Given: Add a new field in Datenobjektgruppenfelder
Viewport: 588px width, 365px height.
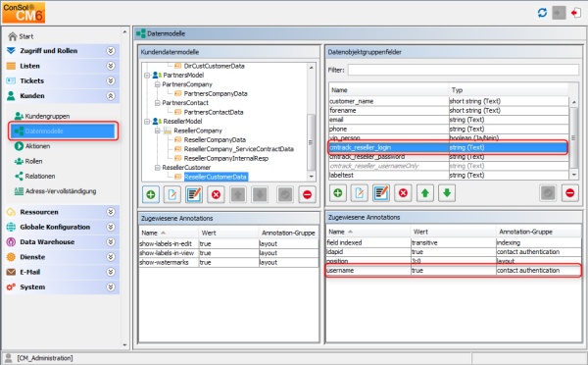Looking at the screenshot, I should 338,193.
